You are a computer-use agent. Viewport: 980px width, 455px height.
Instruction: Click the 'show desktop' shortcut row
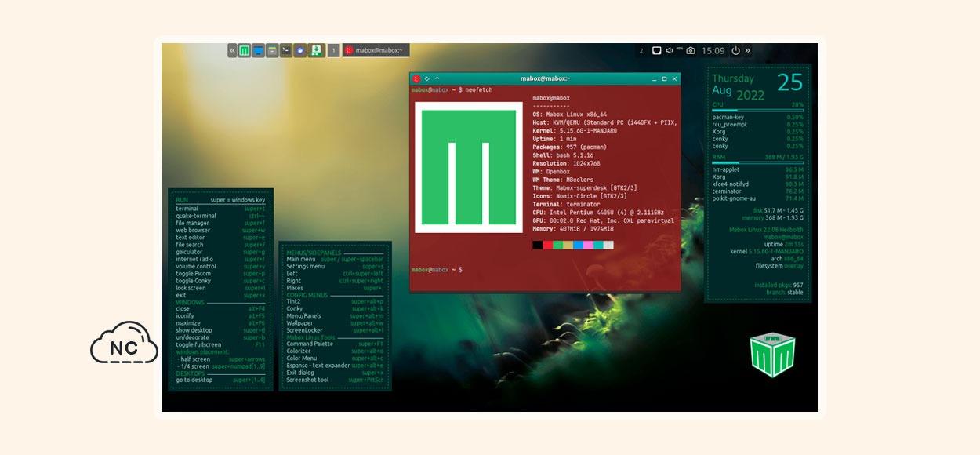pos(220,330)
